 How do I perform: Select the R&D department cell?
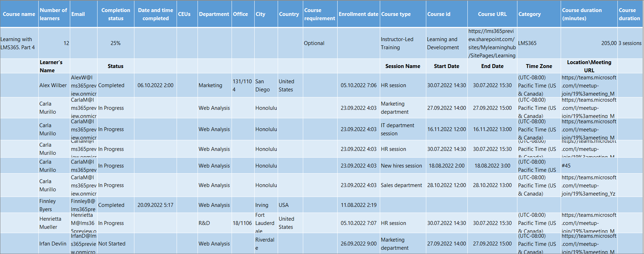(204, 223)
